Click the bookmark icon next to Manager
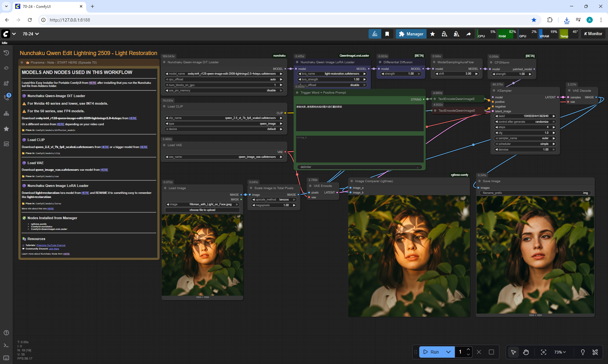 (387, 34)
